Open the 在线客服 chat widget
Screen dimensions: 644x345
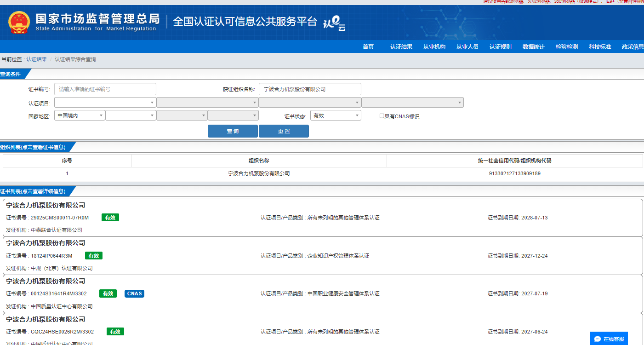[609, 339]
